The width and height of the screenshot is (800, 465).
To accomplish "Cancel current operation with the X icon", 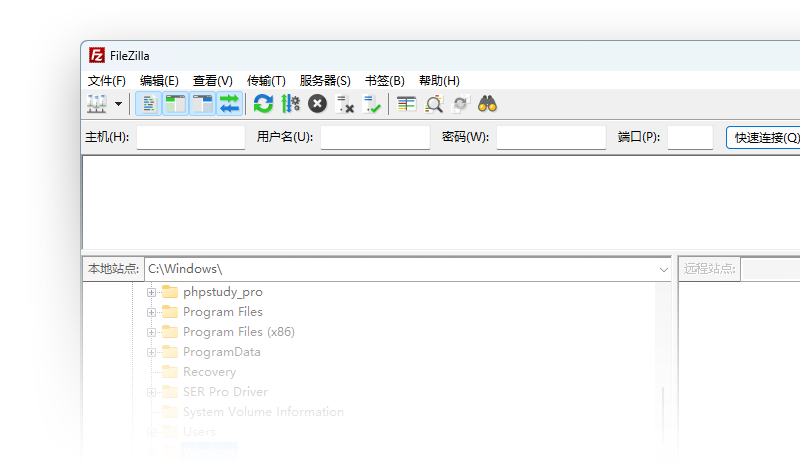I will (317, 104).
